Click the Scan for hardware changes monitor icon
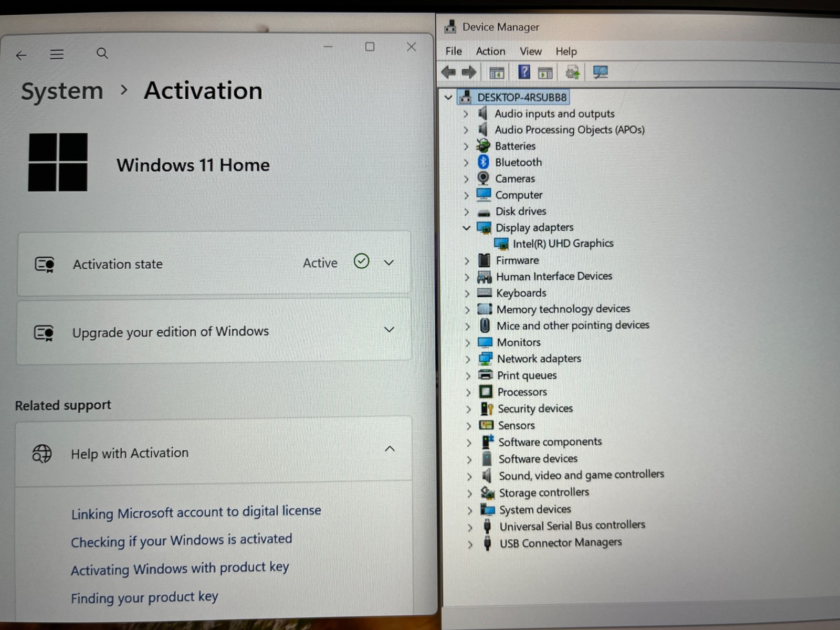840x630 pixels. click(x=600, y=72)
